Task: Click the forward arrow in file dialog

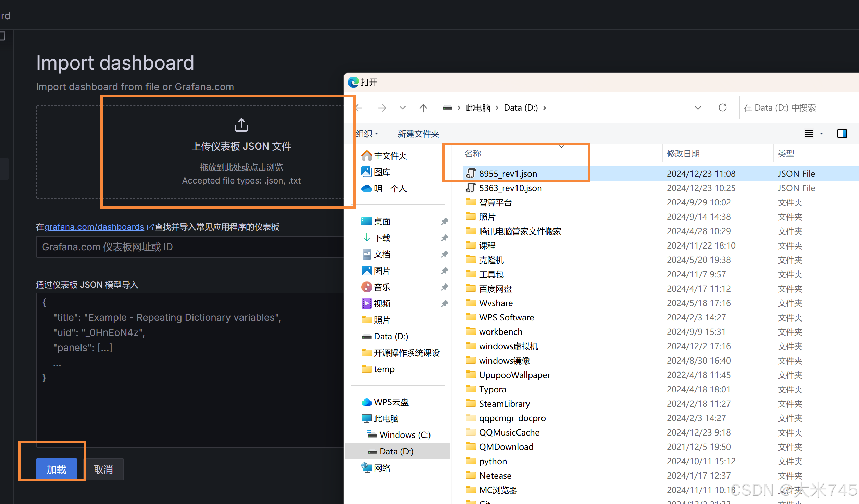Action: (x=382, y=108)
